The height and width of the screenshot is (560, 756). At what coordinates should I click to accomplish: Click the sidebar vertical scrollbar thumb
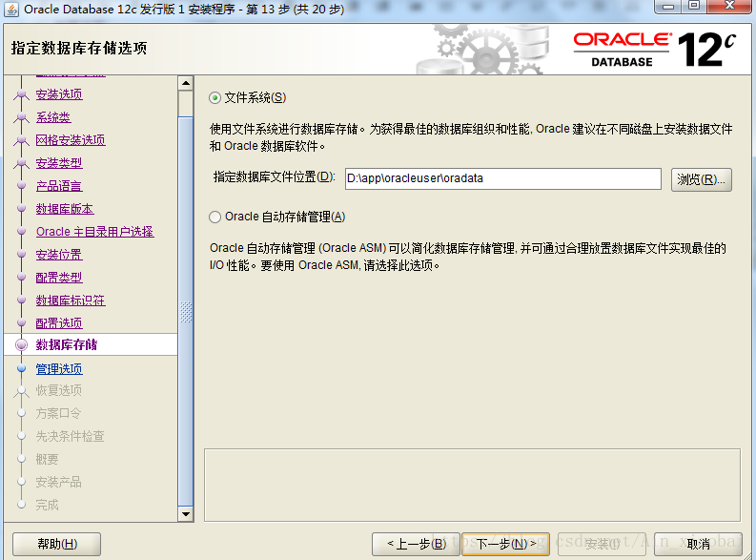pyautogui.click(x=186, y=312)
